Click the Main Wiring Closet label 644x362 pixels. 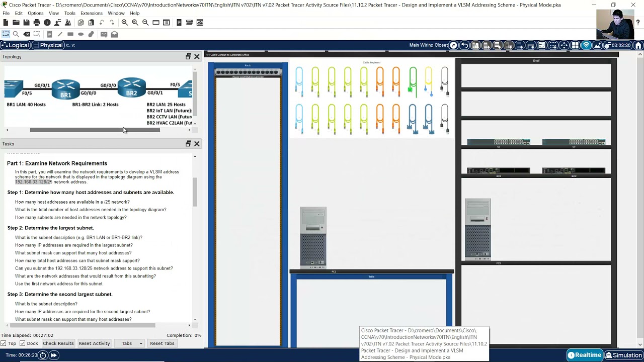pos(429,45)
